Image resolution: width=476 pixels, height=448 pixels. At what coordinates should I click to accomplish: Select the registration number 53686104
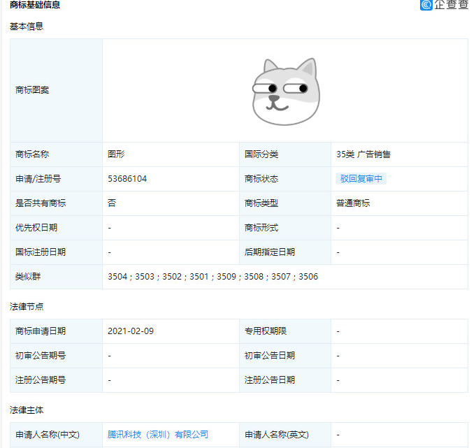pyautogui.click(x=127, y=179)
